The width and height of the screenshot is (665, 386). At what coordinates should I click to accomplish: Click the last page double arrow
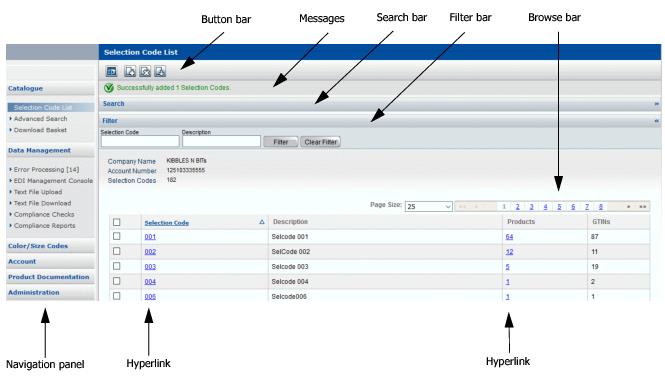coord(643,207)
